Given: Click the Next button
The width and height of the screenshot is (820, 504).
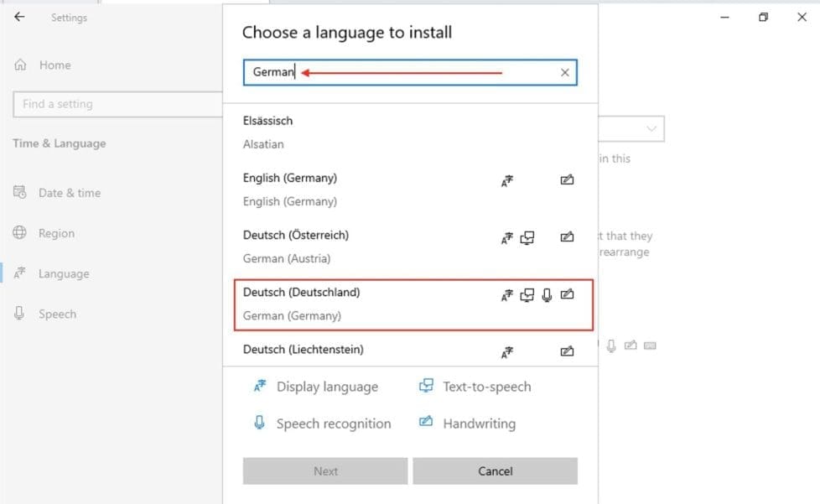Looking at the screenshot, I should pos(324,470).
